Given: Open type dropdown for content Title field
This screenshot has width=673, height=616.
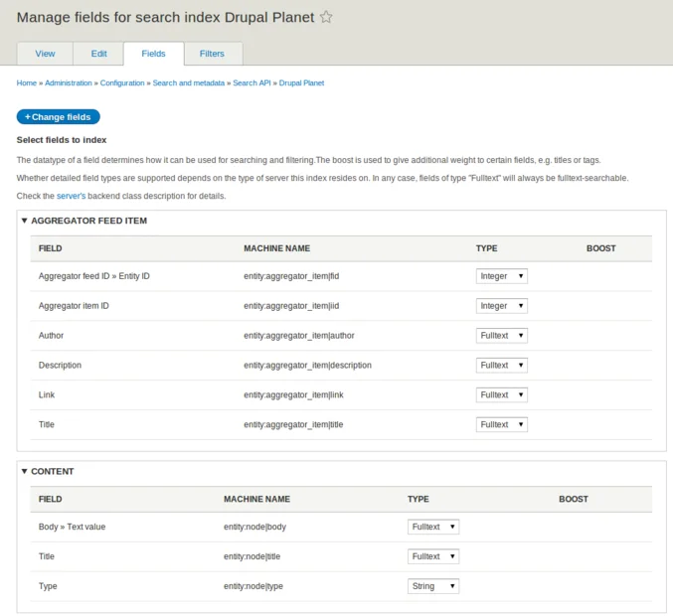Looking at the screenshot, I should pos(433,556).
